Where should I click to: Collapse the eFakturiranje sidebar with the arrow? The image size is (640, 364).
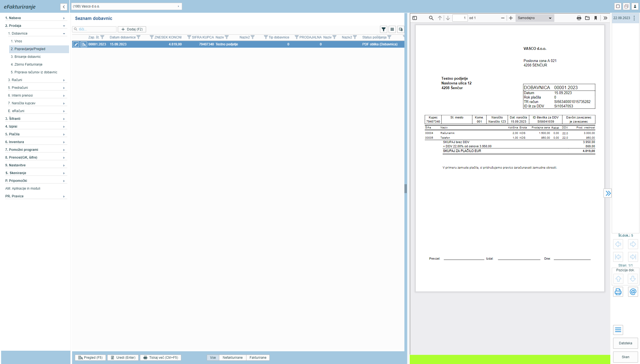[x=64, y=7]
